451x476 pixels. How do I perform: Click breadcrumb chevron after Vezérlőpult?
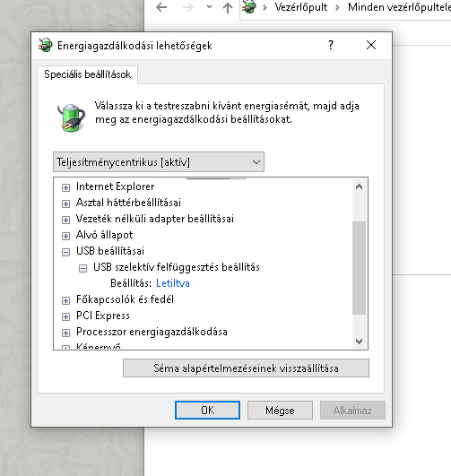[x=337, y=7]
